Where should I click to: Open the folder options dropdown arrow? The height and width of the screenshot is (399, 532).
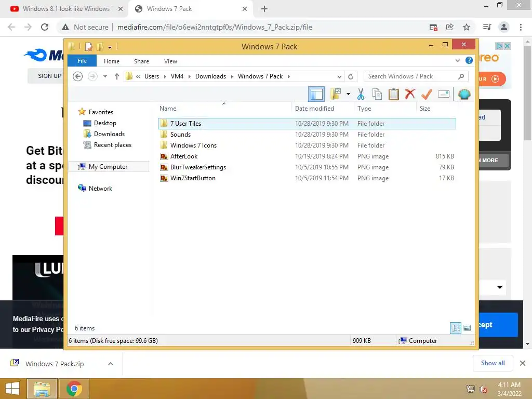(348, 94)
